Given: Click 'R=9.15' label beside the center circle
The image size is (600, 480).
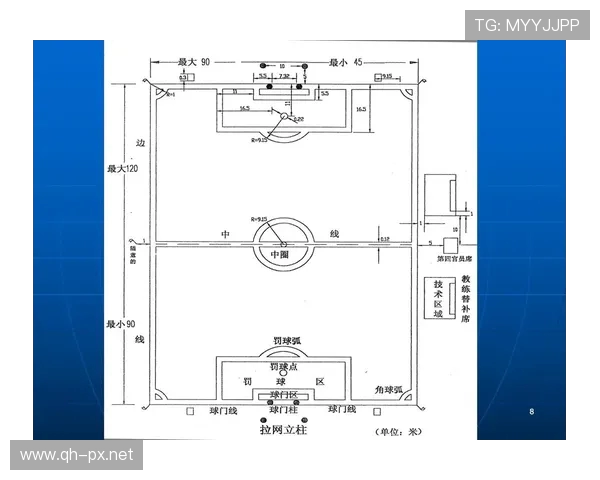Looking at the screenshot, I should 259,219.
